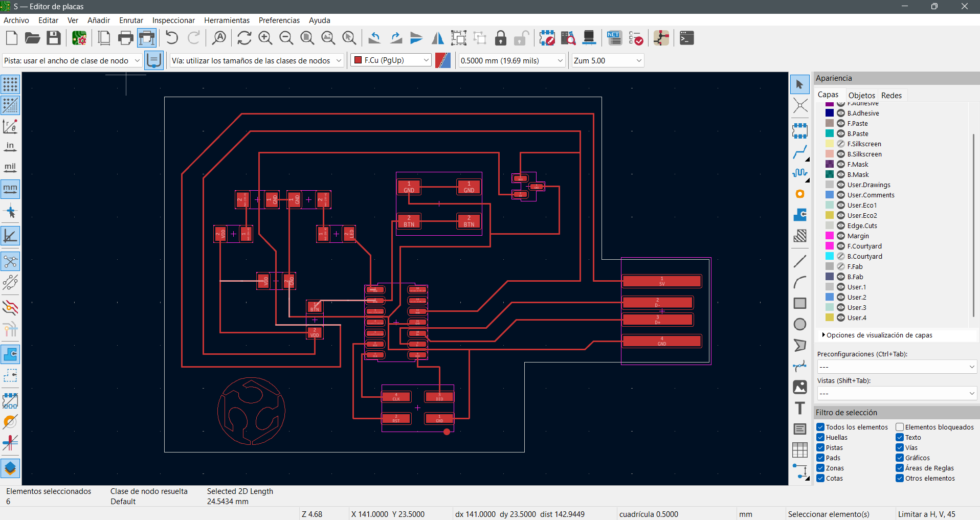Open the Enrutar menu
The image size is (980, 520).
[x=131, y=20]
